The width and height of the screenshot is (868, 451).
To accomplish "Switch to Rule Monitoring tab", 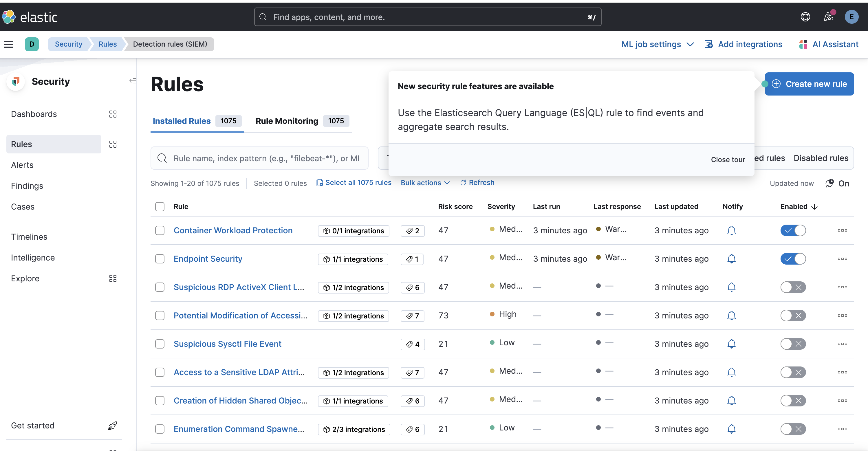I will point(302,121).
